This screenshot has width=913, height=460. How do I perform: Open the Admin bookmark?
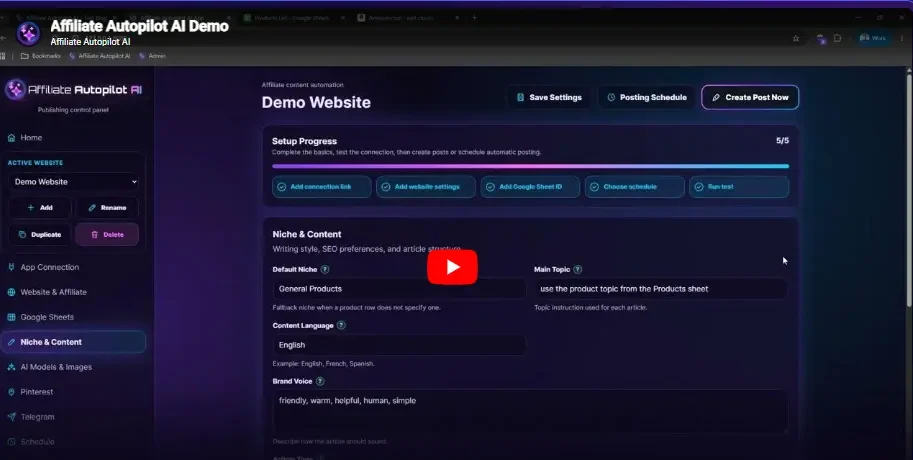pyautogui.click(x=153, y=56)
